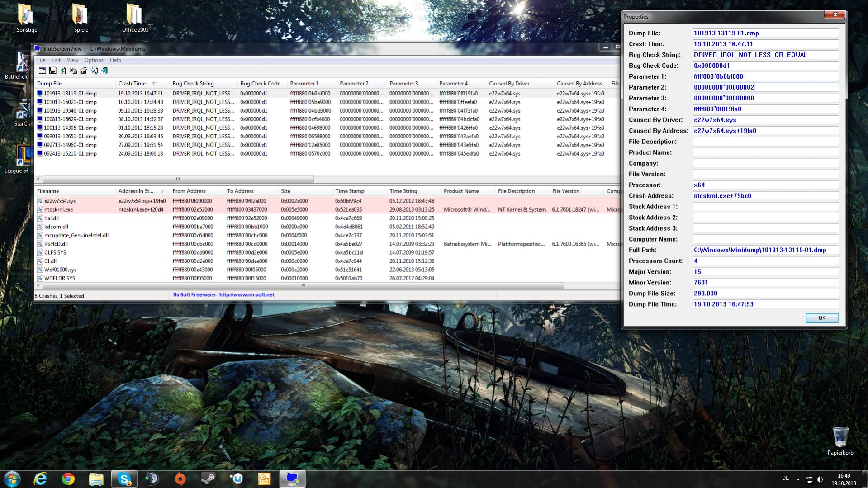Click the BlueScreenView taskbar button
This screenshot has height=488, width=868.
[x=293, y=479]
